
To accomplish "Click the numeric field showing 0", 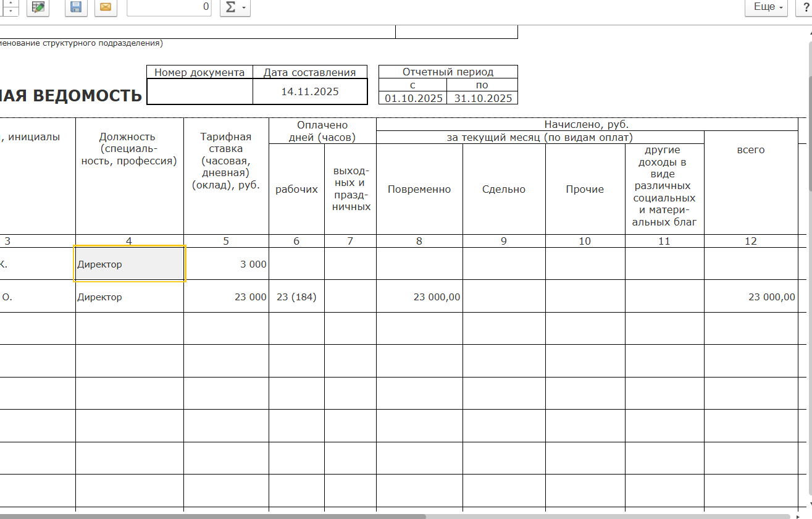I will point(170,7).
